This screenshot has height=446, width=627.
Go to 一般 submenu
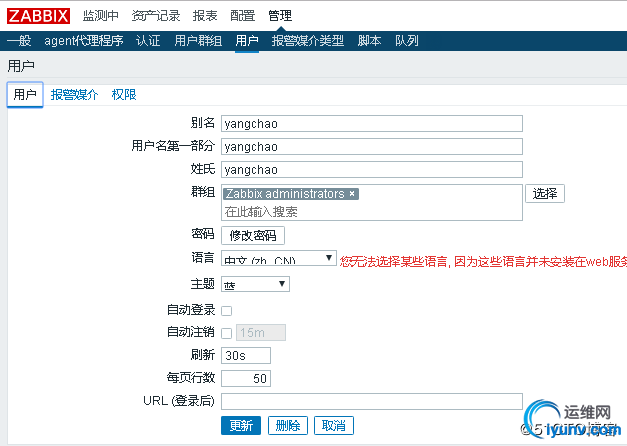[19, 41]
